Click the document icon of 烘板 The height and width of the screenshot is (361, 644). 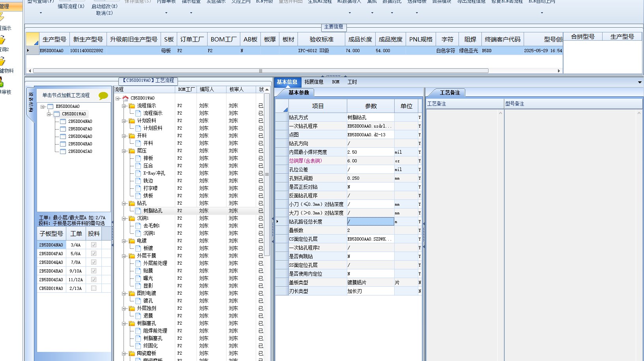(x=138, y=196)
